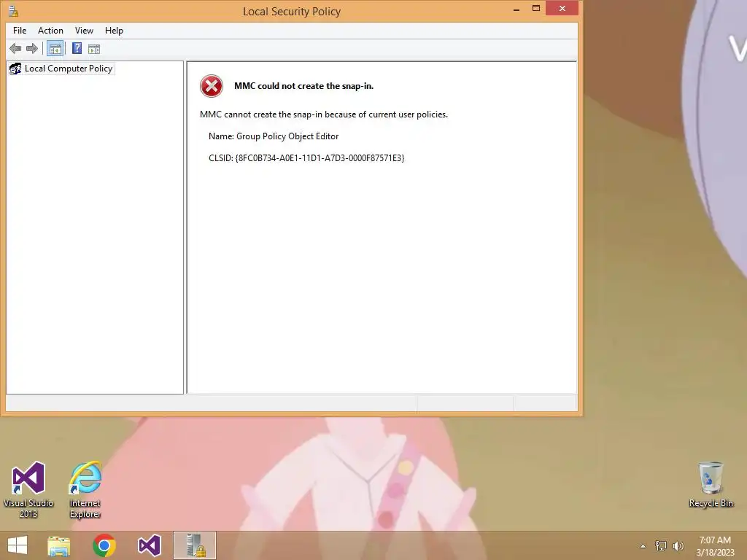Click the red error icon
Viewport: 747px width, 560px height.
[211, 86]
